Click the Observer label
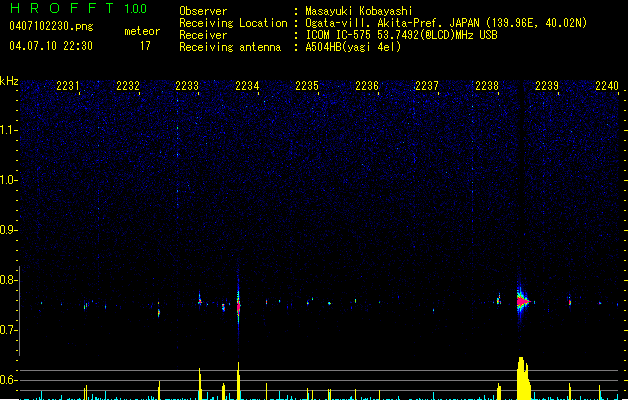629x400 pixels. point(203,11)
